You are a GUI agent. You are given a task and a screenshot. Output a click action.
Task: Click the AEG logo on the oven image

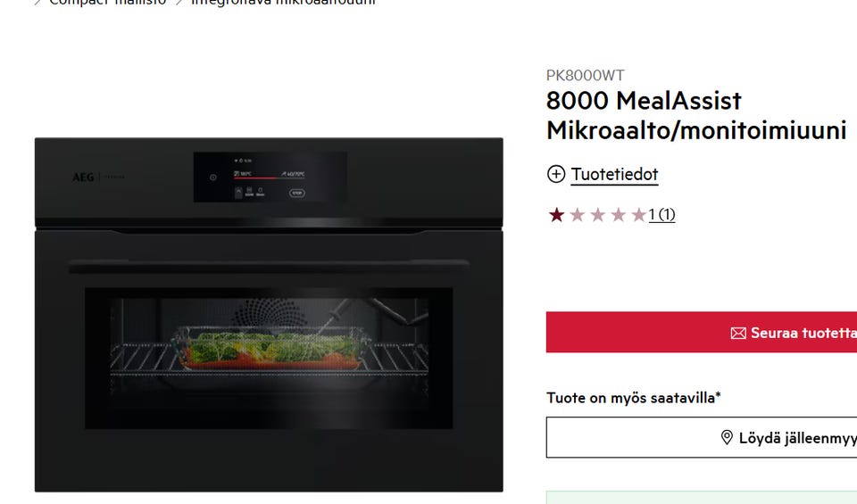coord(83,177)
